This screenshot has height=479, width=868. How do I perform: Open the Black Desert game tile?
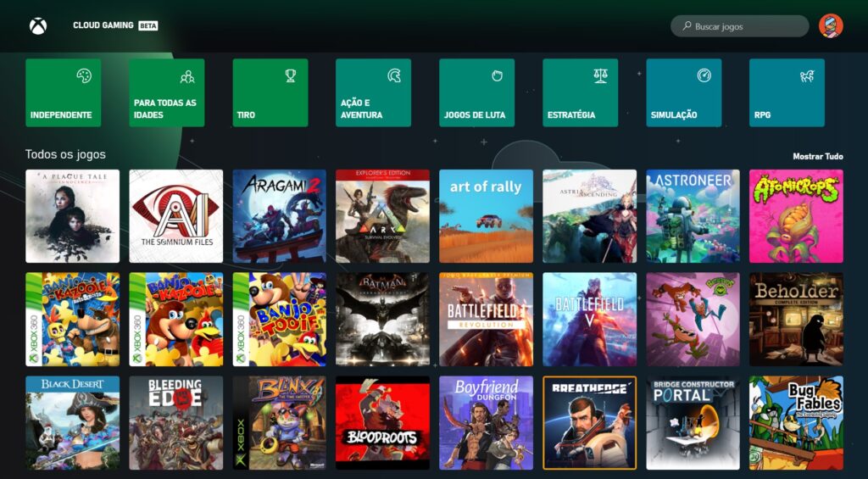click(x=73, y=423)
